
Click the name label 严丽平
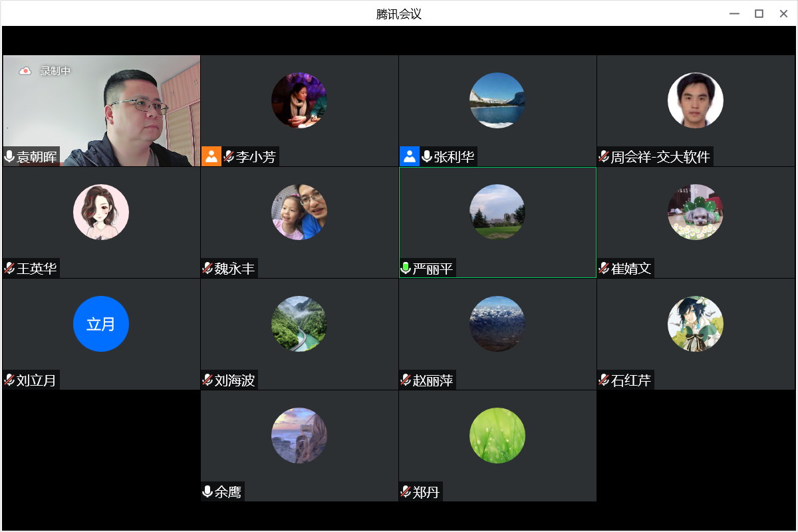[x=433, y=269]
